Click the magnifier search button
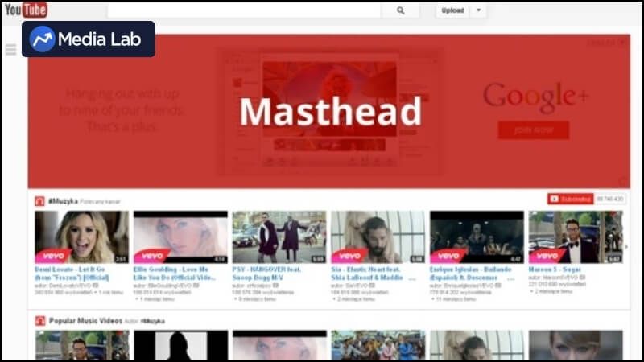The height and width of the screenshot is (362, 644). pyautogui.click(x=400, y=10)
